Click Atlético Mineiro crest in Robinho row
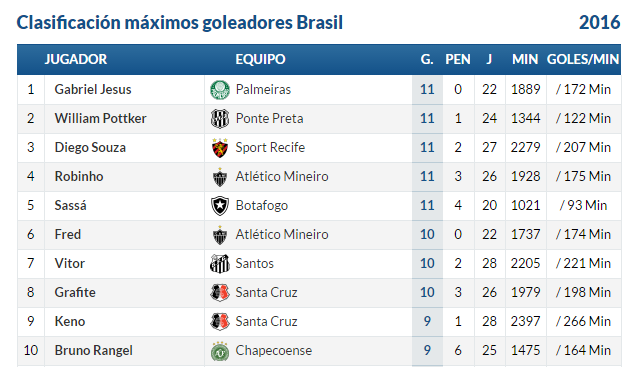This screenshot has width=638, height=367. (220, 177)
